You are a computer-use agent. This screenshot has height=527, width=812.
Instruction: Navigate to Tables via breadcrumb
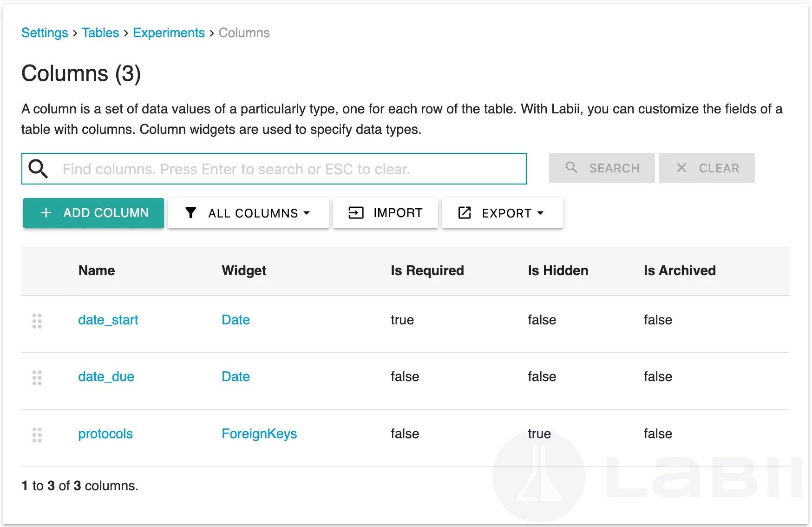click(x=100, y=33)
